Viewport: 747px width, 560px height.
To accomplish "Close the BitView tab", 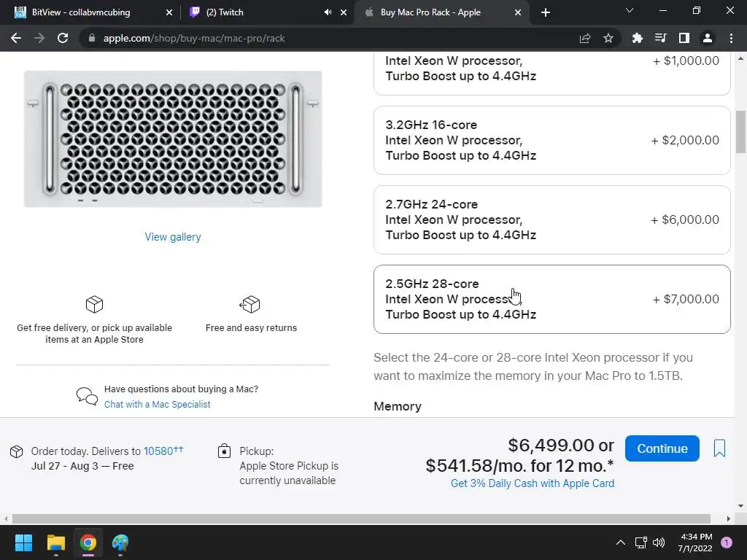I will point(169,12).
